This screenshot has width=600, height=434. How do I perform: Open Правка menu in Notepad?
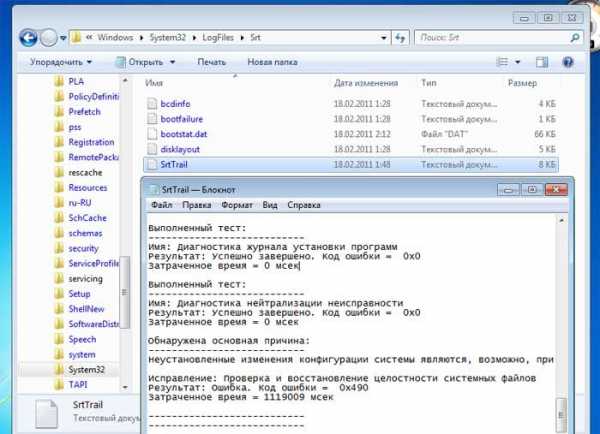click(x=196, y=205)
